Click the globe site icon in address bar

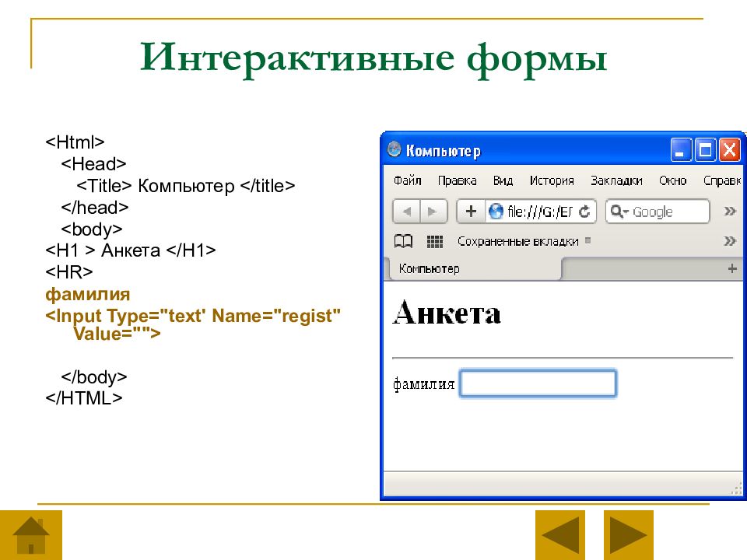[496, 212]
